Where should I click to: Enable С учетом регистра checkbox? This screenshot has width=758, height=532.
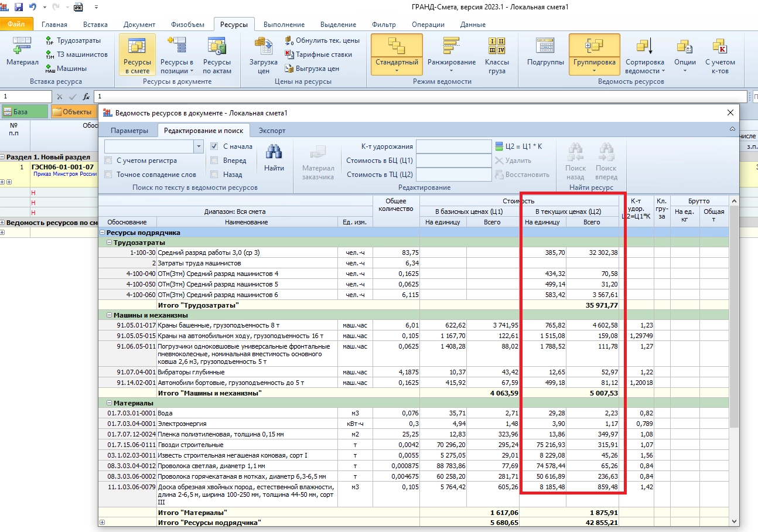[x=108, y=161]
